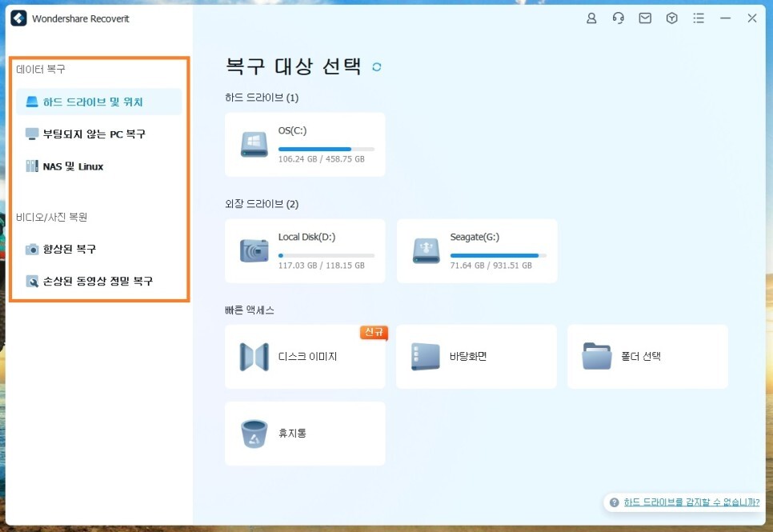Click the Local Disk(D:) storage usage bar
This screenshot has width=773, height=532.
(x=326, y=255)
